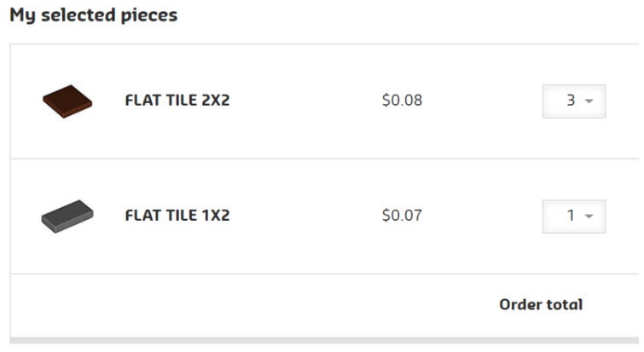The width and height of the screenshot is (644, 352).
Task: Click the My selected pieces heading
Action: [93, 16]
